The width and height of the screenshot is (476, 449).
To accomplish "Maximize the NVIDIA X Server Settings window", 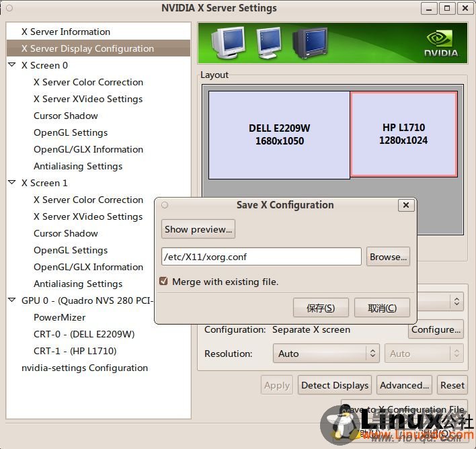I will [x=447, y=8].
